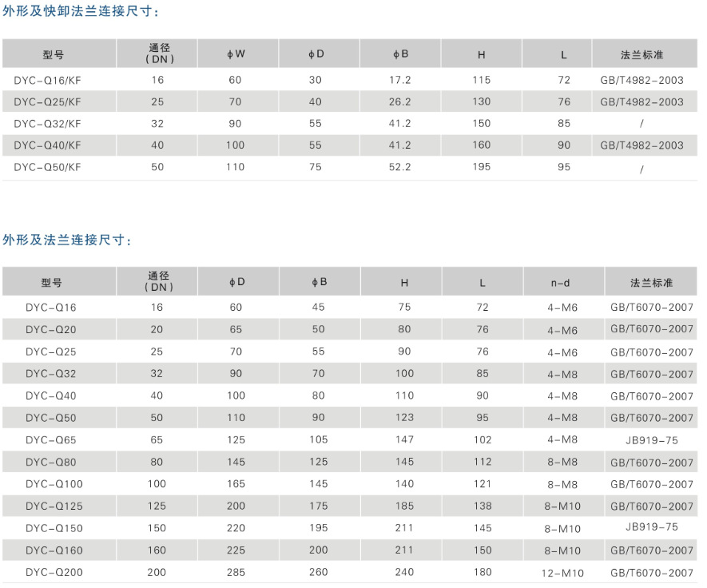This screenshot has width=707, height=588.
Task: Select the model cell DYC-Q40 in lower table
Action: click(51, 396)
